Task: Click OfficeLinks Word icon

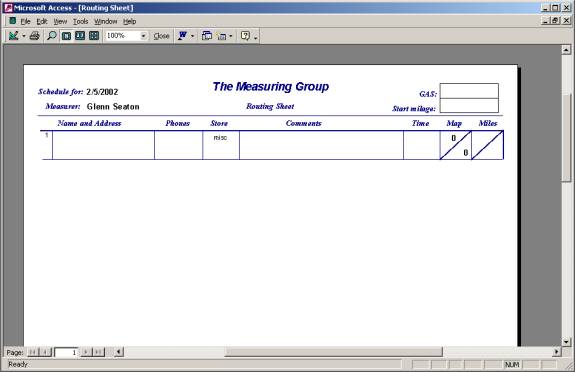Action: 182,36
